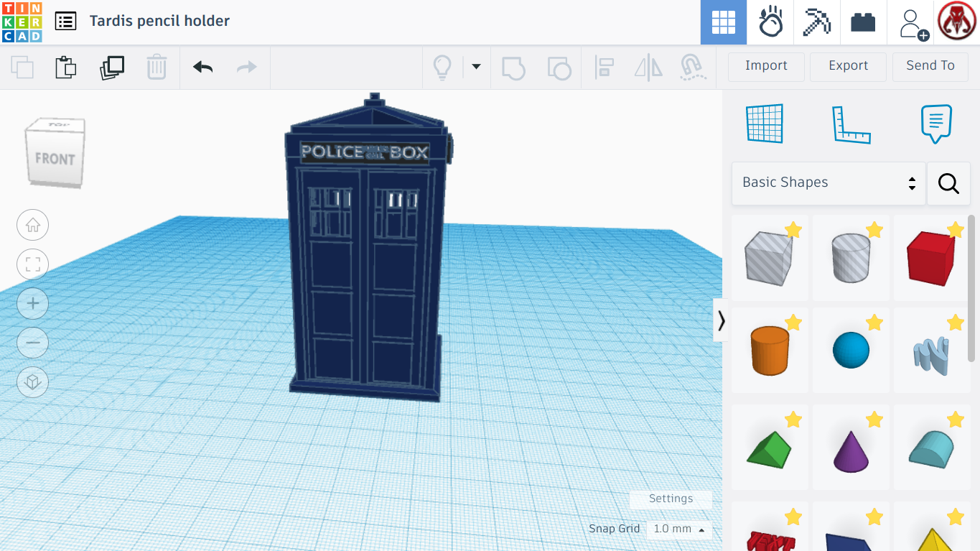Click the Mirror tool icon
Image resolution: width=980 pixels, height=551 pixels.
648,68
